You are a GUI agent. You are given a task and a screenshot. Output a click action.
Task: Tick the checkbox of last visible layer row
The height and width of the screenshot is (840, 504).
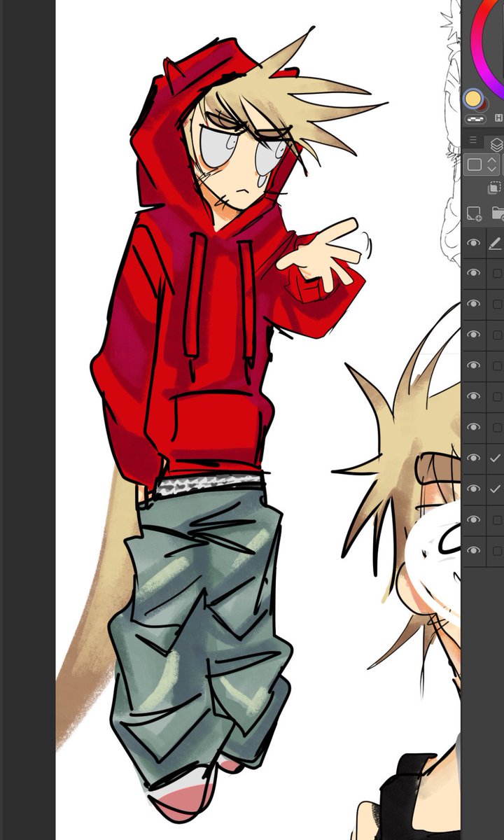pos(497,551)
